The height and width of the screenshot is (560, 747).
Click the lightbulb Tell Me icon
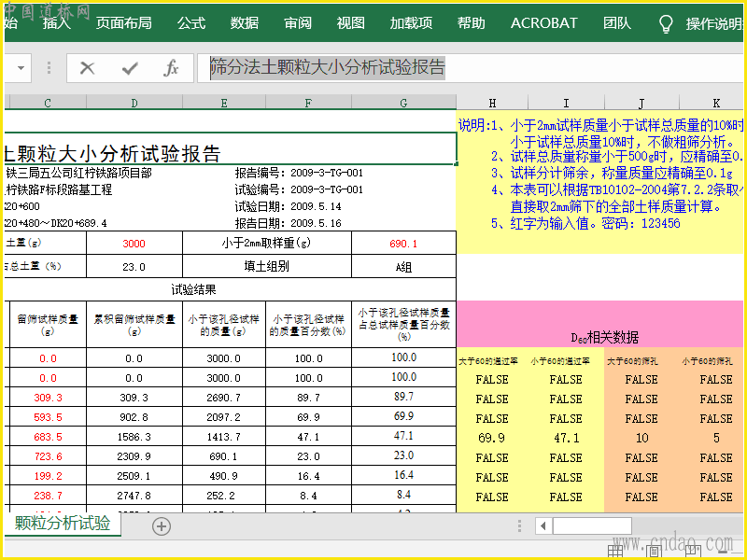[x=666, y=23]
